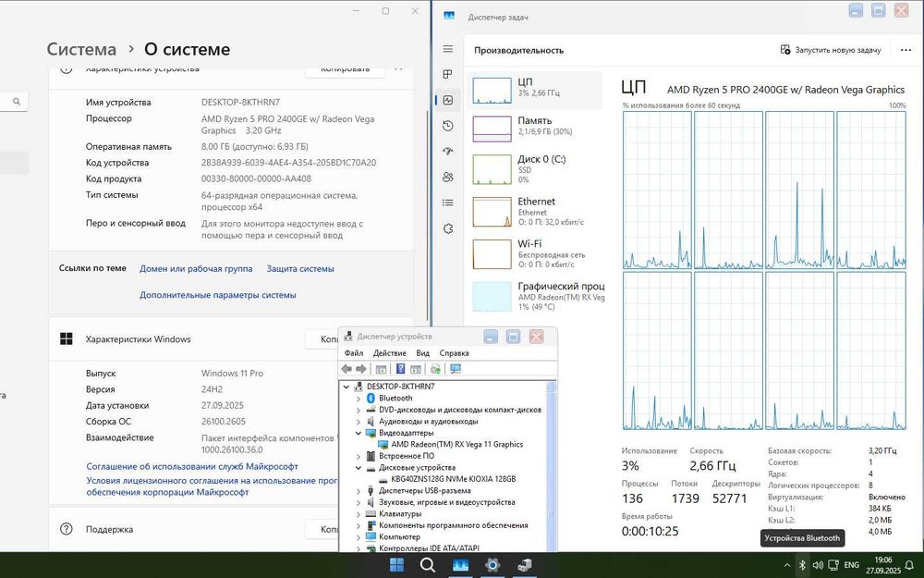This screenshot has height=578, width=924.
Task: Click Forward arrow in Device Manager toolbar
Action: tap(360, 369)
